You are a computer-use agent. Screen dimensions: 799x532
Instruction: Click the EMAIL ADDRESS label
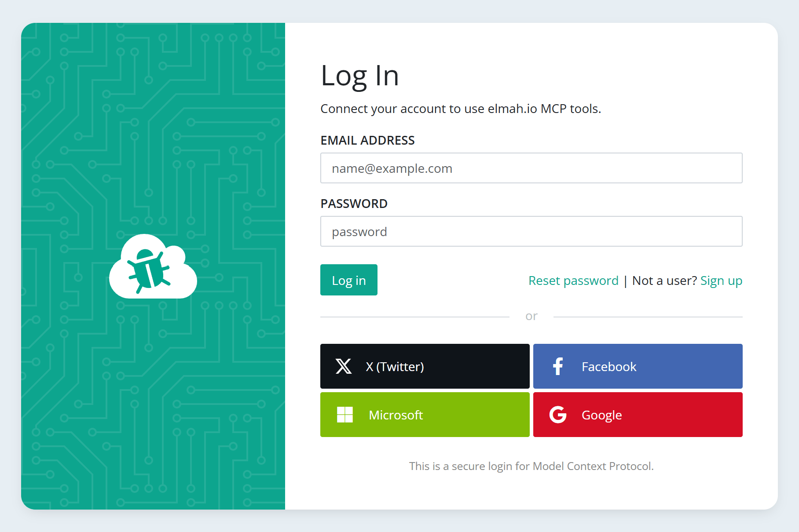[x=367, y=140]
